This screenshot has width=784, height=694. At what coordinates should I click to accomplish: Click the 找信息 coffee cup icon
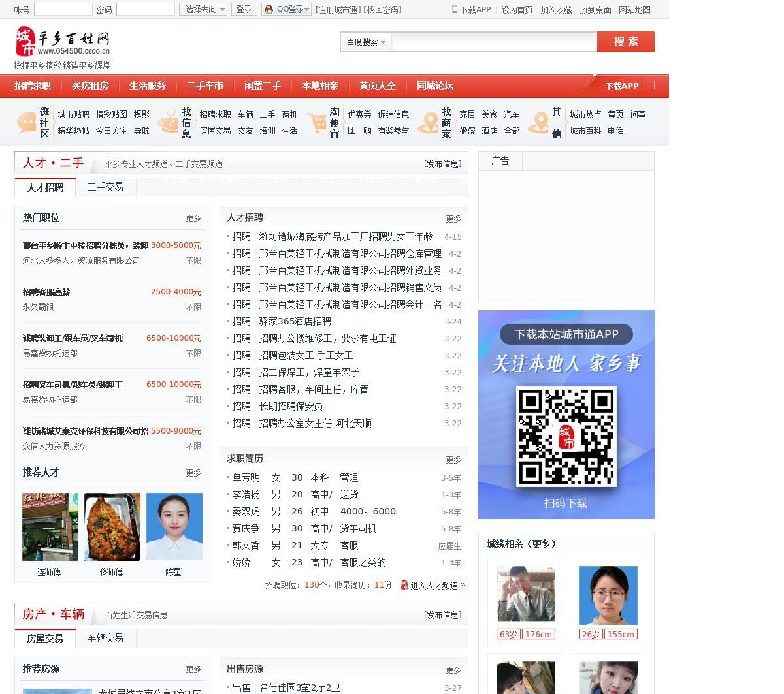(x=169, y=122)
